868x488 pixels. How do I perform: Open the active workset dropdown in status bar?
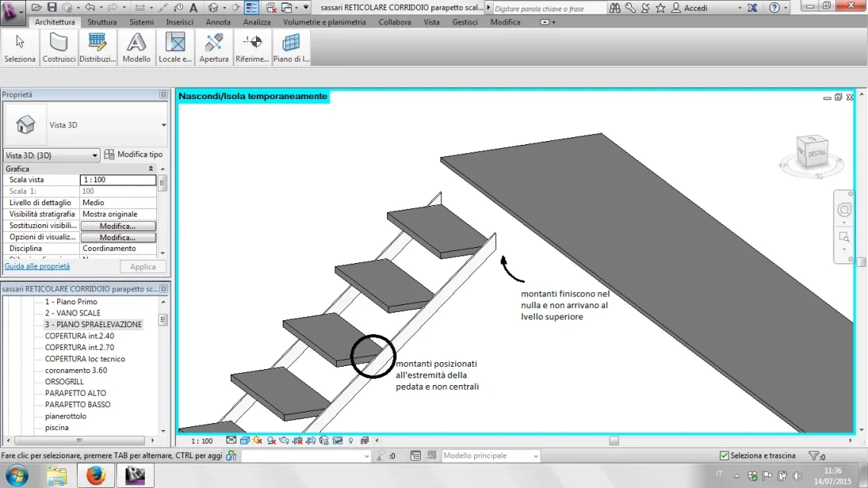click(x=306, y=456)
